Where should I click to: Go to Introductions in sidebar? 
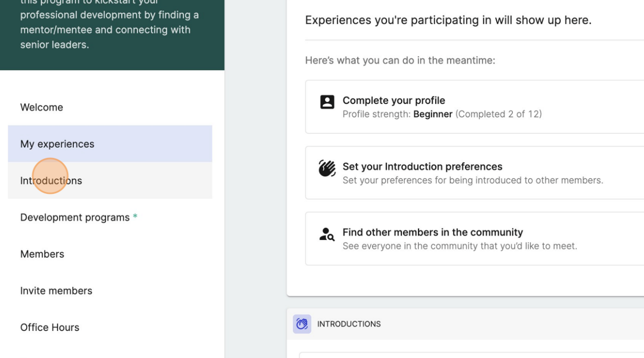(x=110, y=181)
